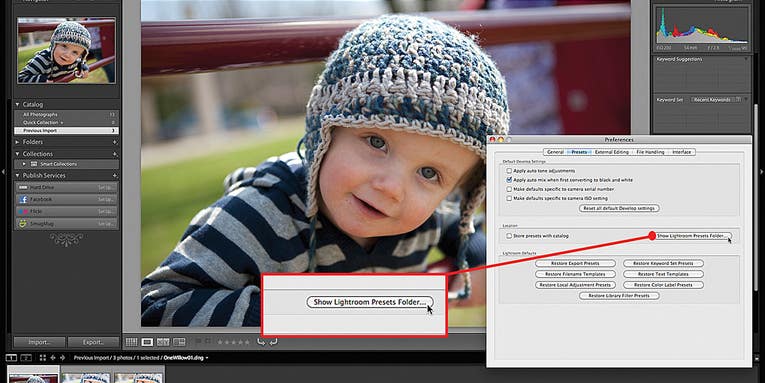Collapse the Keyword Set section triangle
Image resolution: width=765 pixels, height=383 pixels.
pyautogui.click(x=745, y=100)
